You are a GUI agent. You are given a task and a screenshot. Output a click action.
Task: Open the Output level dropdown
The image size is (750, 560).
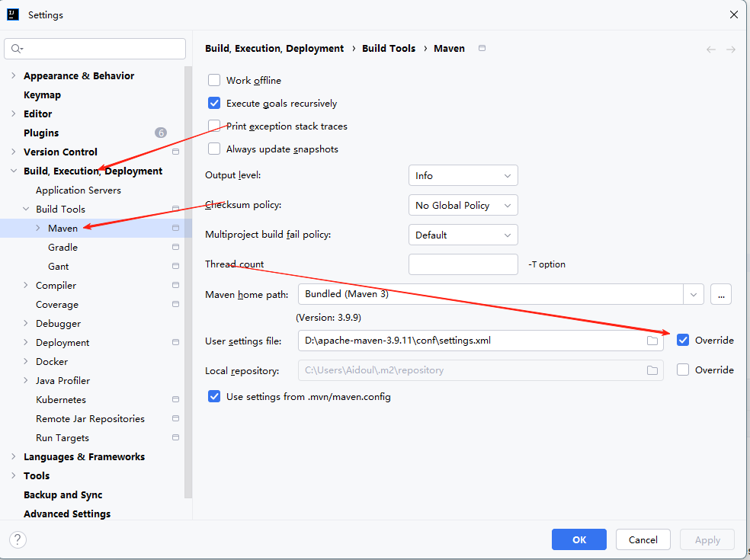(x=463, y=175)
